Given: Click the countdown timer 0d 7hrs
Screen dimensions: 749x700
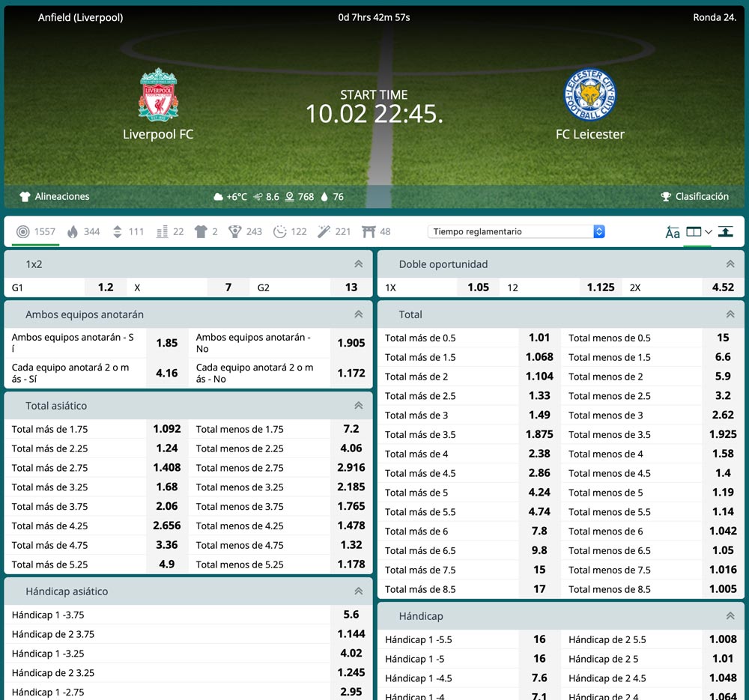Looking at the screenshot, I should (374, 18).
